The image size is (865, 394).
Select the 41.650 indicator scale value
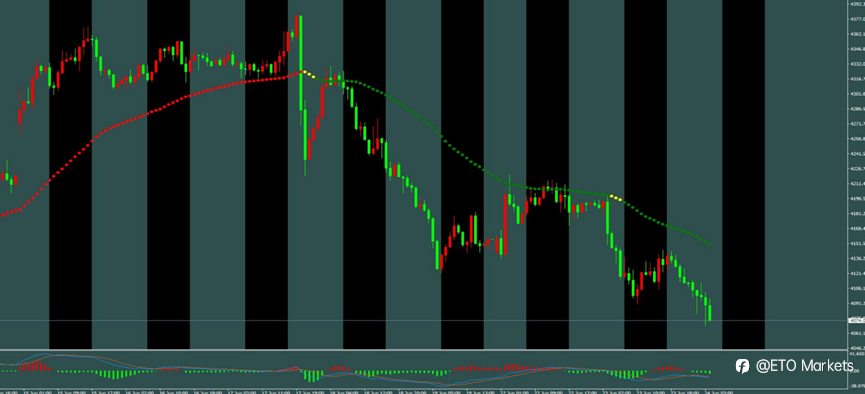coord(858,353)
